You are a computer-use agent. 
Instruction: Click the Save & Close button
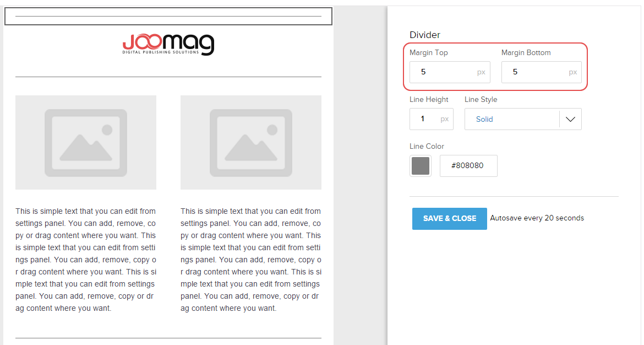449,219
